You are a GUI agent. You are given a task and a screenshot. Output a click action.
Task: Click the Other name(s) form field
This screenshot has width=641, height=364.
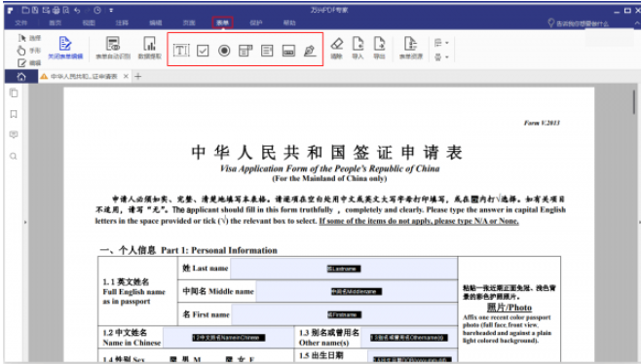(x=409, y=338)
